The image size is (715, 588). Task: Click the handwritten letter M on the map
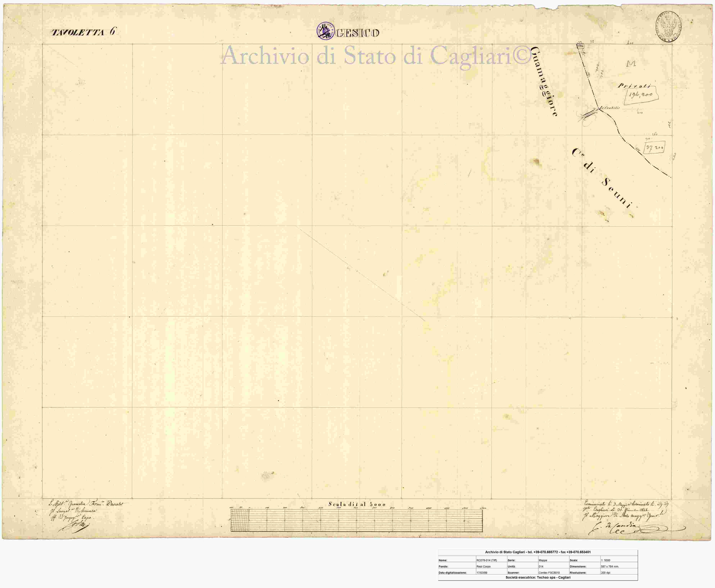[x=631, y=63]
